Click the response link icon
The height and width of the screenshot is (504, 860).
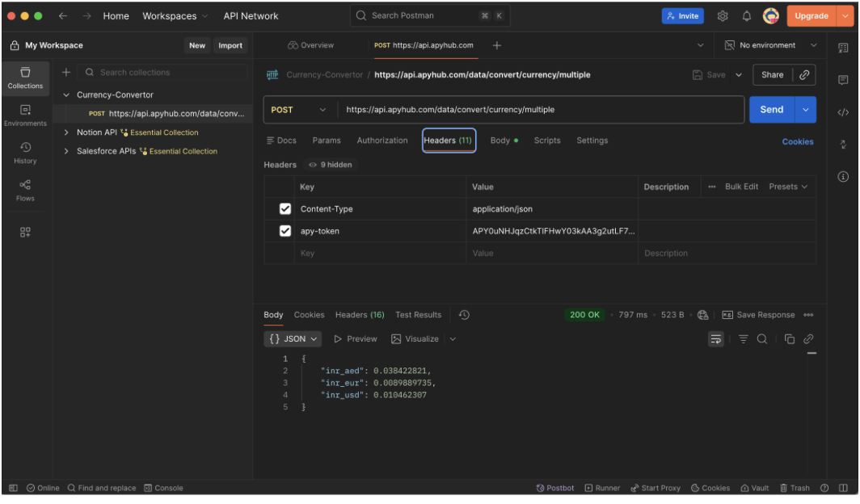pos(808,339)
